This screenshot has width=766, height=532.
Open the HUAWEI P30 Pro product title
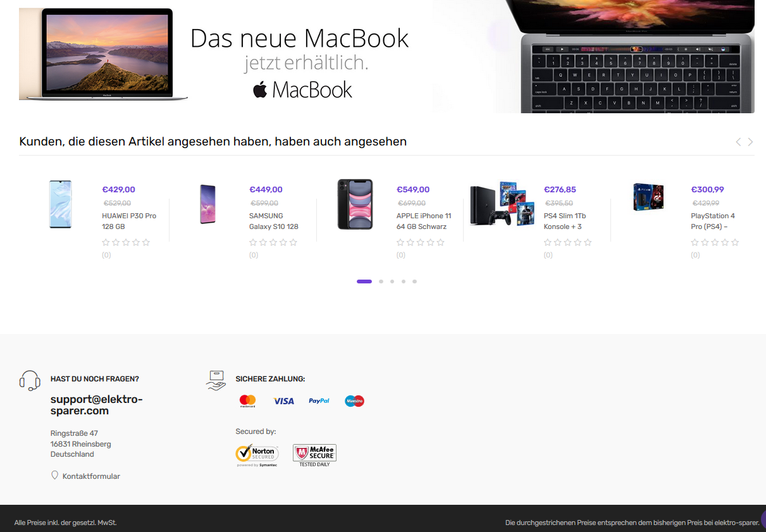click(129, 221)
